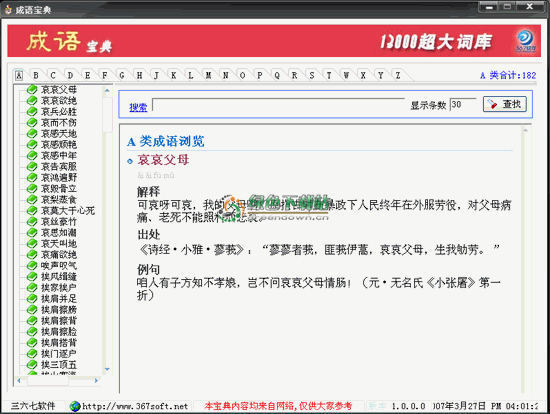Viewport: 550px width, 414px height.
Task: Click the idiom list scroll down arrow
Action: [107, 369]
